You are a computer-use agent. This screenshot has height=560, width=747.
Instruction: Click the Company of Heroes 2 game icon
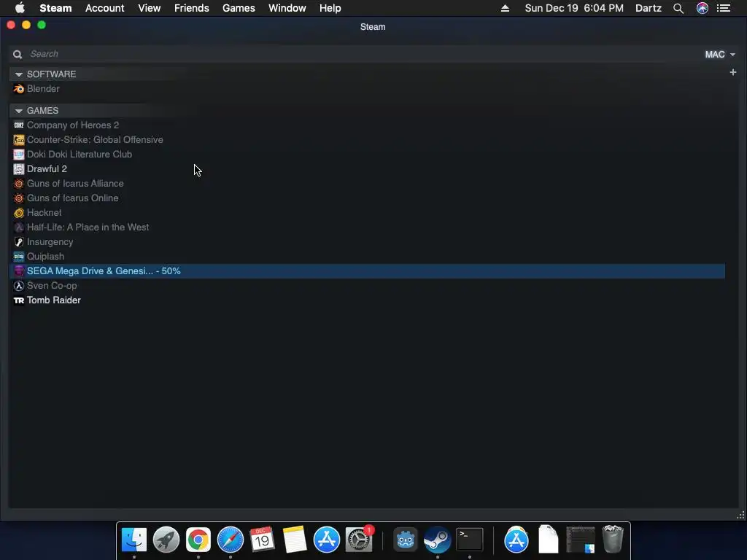pyautogui.click(x=18, y=125)
